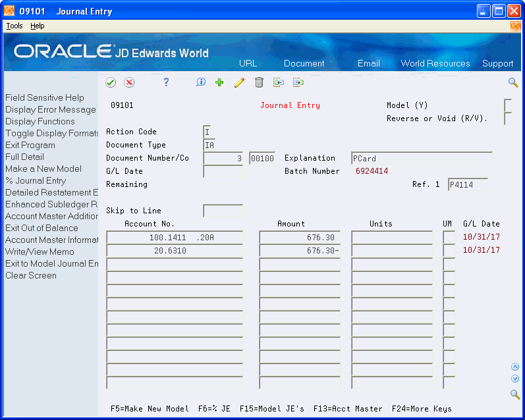The width and height of the screenshot is (525, 420).
Task: Open % Journal Entry option
Action: (x=36, y=180)
